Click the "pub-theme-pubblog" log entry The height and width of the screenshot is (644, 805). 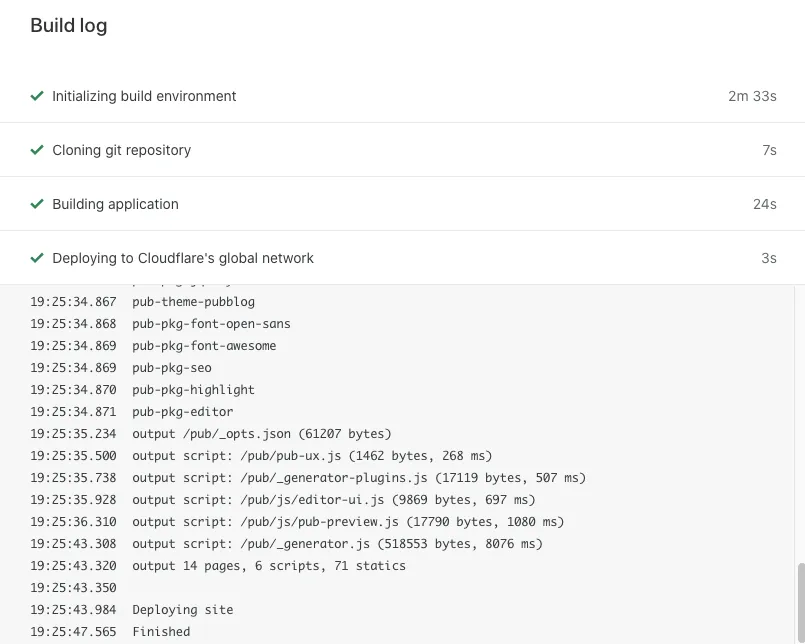tap(193, 301)
